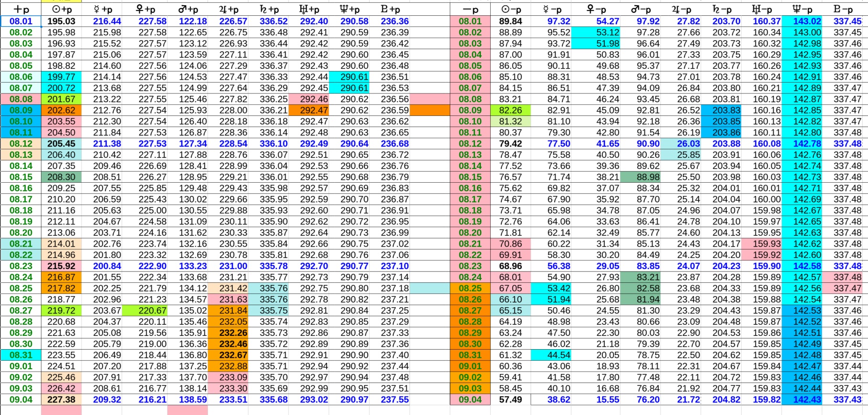Select the Neptune −p column header
The width and height of the screenshot is (868, 415).
click(802, 10)
